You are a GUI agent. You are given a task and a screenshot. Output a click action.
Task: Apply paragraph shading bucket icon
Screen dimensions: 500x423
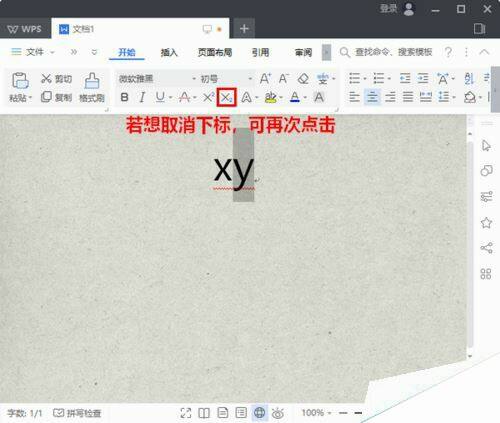click(470, 97)
